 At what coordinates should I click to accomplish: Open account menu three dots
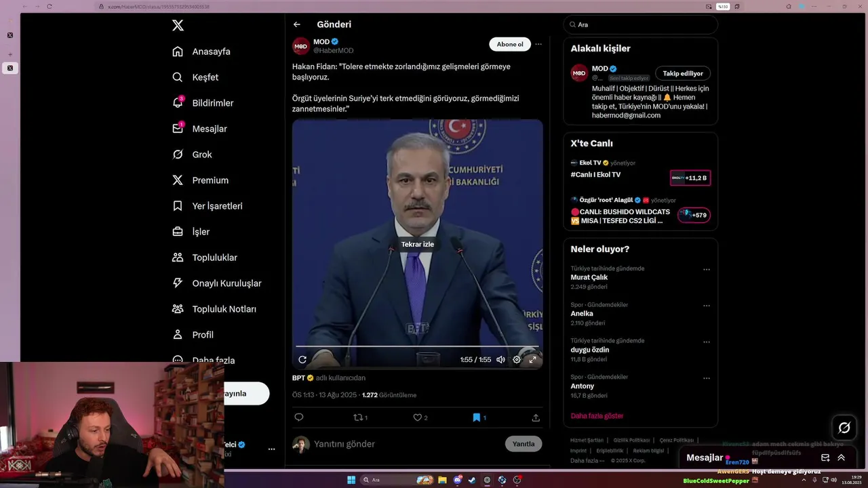point(271,449)
